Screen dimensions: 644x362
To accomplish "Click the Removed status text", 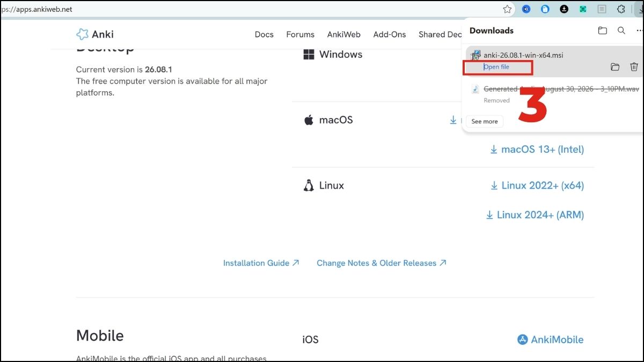I will (x=496, y=100).
